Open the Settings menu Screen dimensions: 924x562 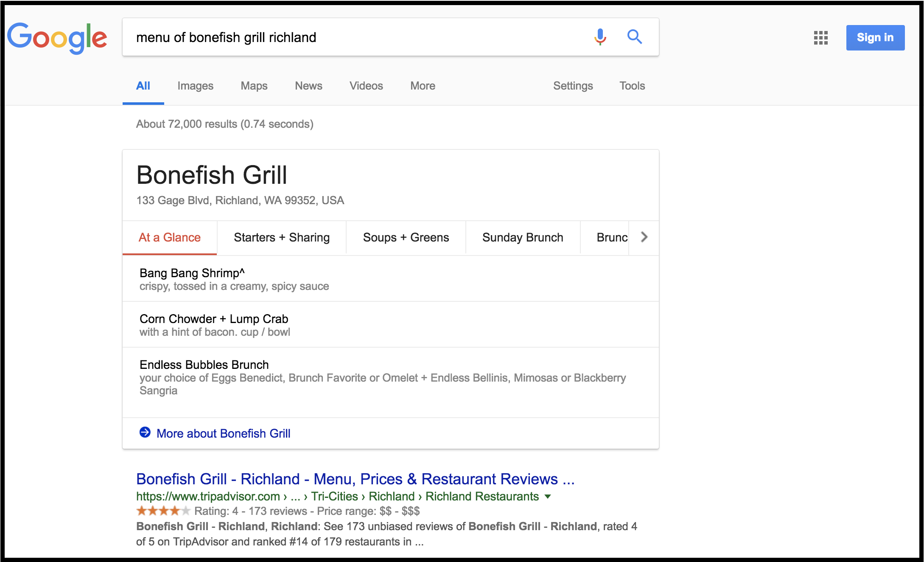(x=573, y=86)
